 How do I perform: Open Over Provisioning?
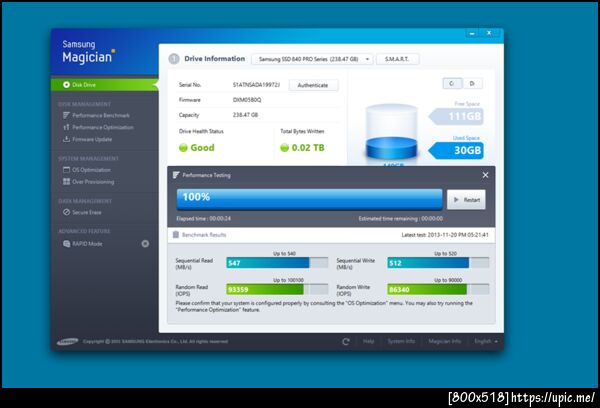coord(93,182)
